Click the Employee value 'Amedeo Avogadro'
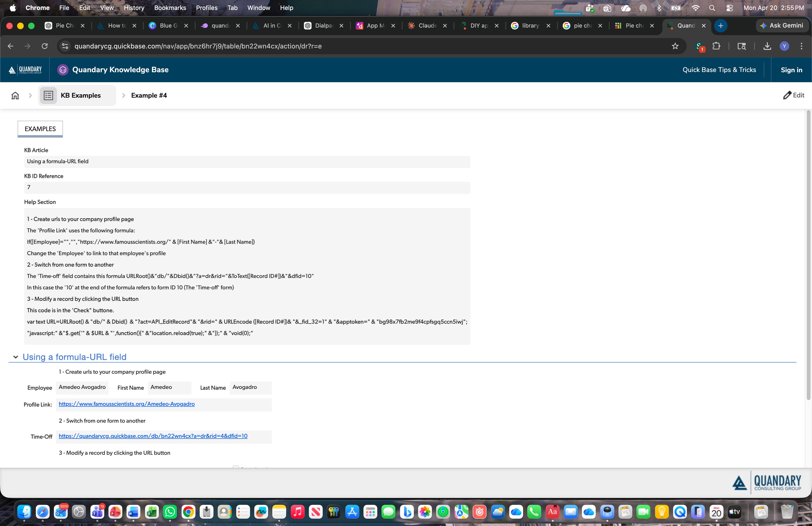Image resolution: width=812 pixels, height=526 pixels. (x=82, y=387)
